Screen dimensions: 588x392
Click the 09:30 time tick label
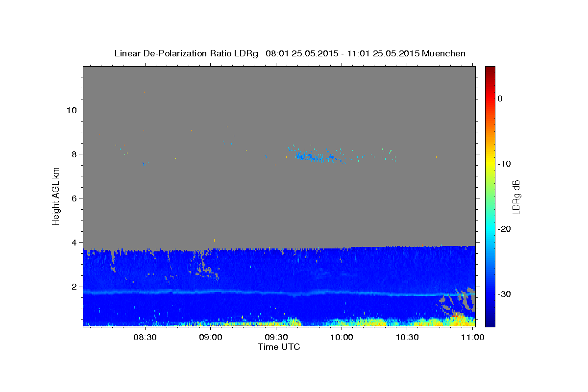pyautogui.click(x=276, y=338)
